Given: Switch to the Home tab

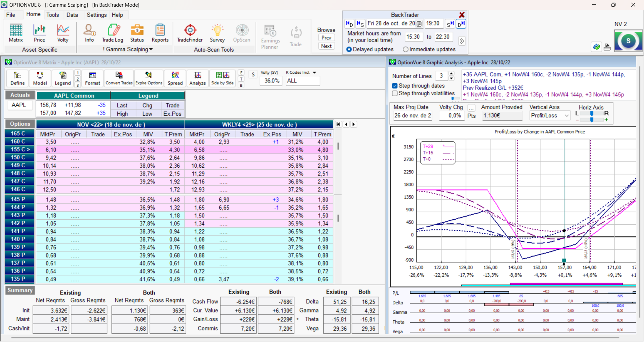Looking at the screenshot, I should click(33, 14).
